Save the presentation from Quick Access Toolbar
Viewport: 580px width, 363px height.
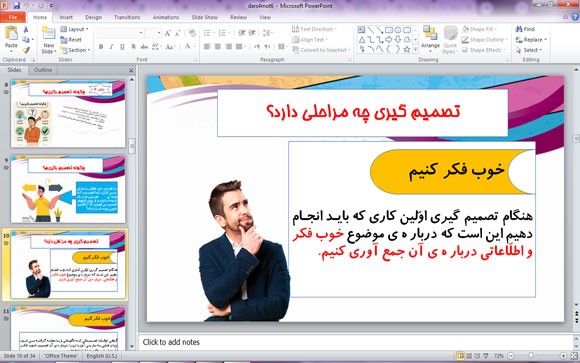click(x=16, y=6)
